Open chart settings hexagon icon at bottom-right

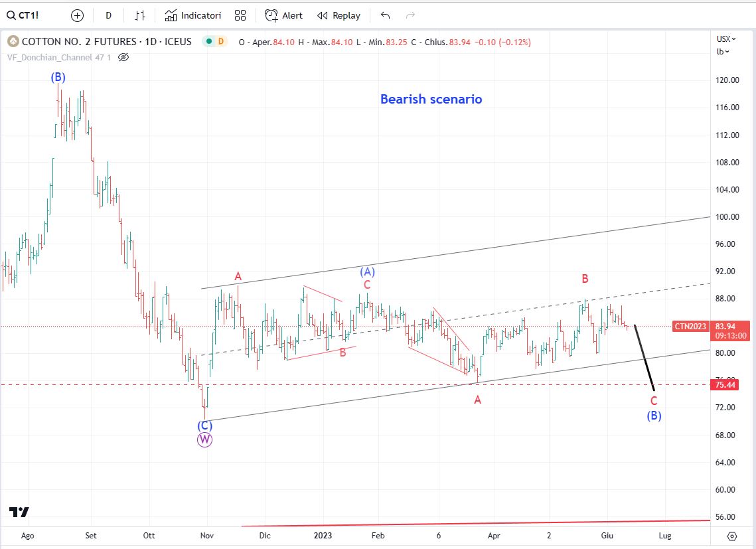(x=731, y=536)
